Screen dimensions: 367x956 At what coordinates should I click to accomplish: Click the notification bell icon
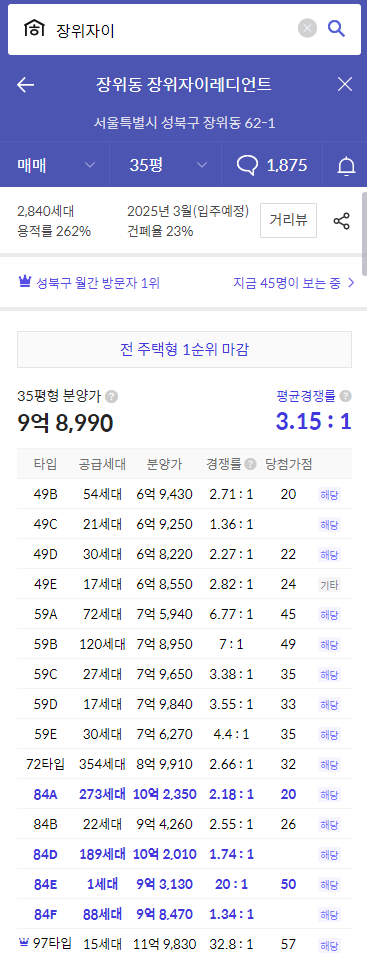(x=346, y=165)
